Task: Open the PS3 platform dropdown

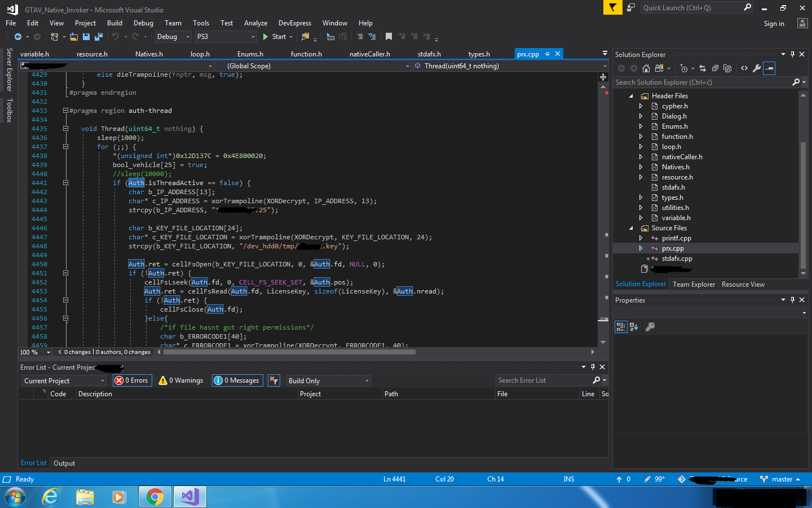Action: pos(226,37)
